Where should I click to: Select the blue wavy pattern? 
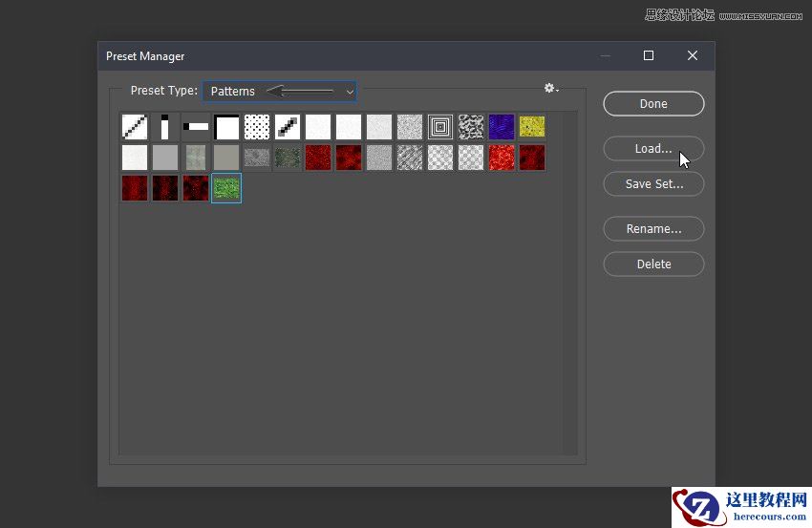502,127
